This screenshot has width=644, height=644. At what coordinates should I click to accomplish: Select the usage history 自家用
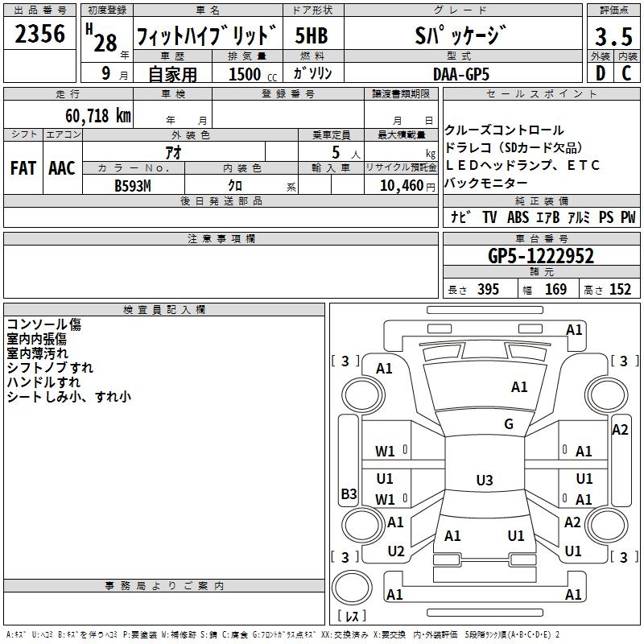tap(172, 74)
